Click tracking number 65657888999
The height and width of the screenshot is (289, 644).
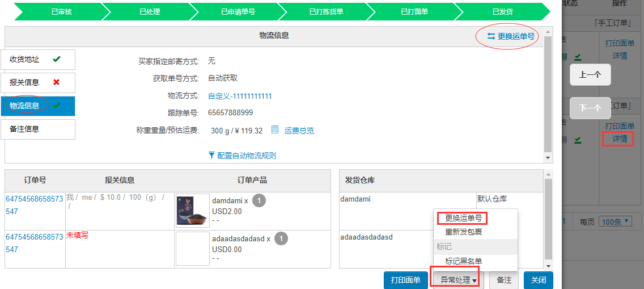(x=230, y=112)
